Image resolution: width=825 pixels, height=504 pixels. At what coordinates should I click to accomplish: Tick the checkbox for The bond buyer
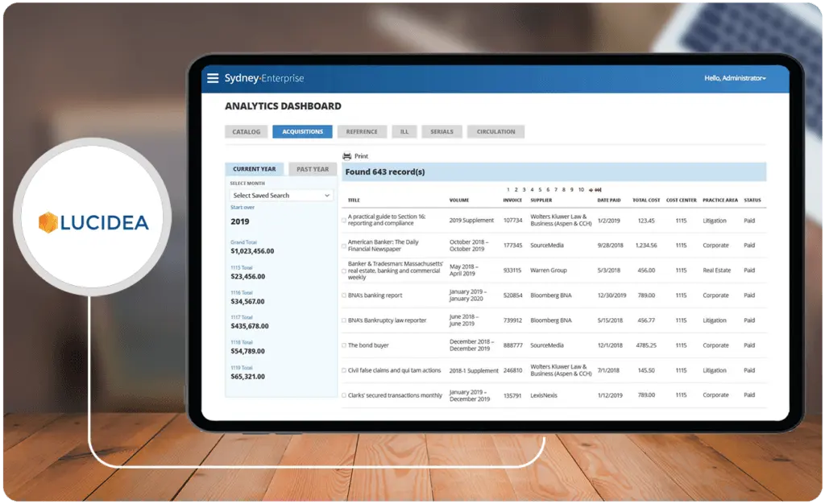click(344, 345)
